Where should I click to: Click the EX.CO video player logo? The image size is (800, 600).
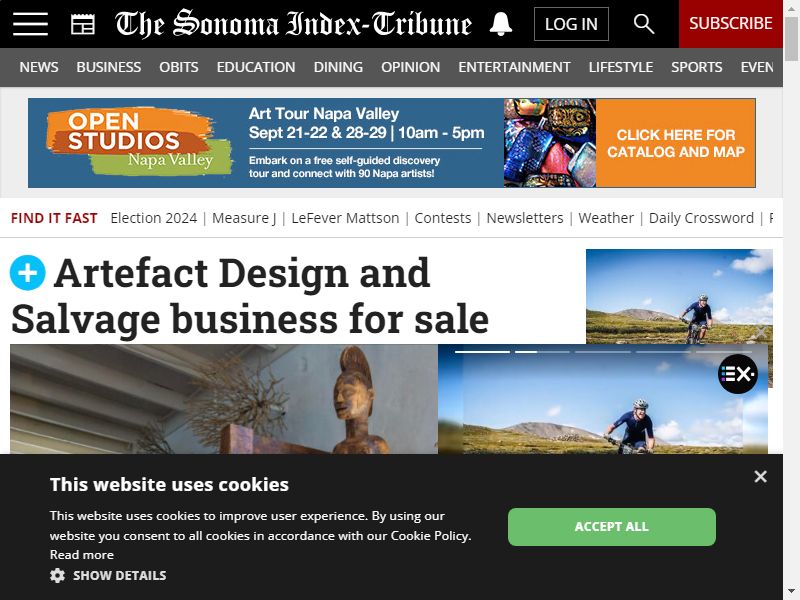[x=737, y=374]
